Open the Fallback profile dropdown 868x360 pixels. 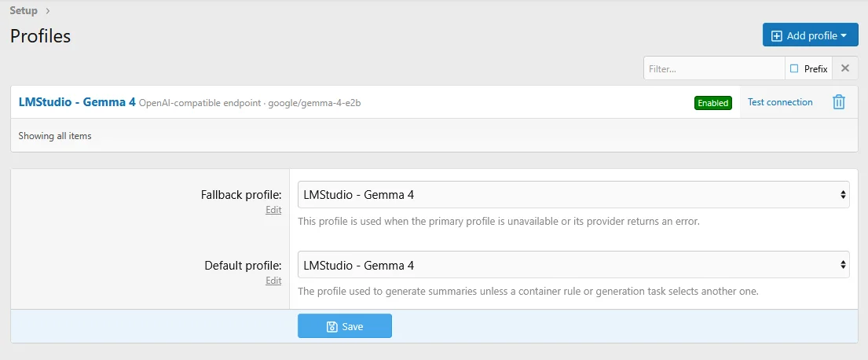(x=573, y=194)
